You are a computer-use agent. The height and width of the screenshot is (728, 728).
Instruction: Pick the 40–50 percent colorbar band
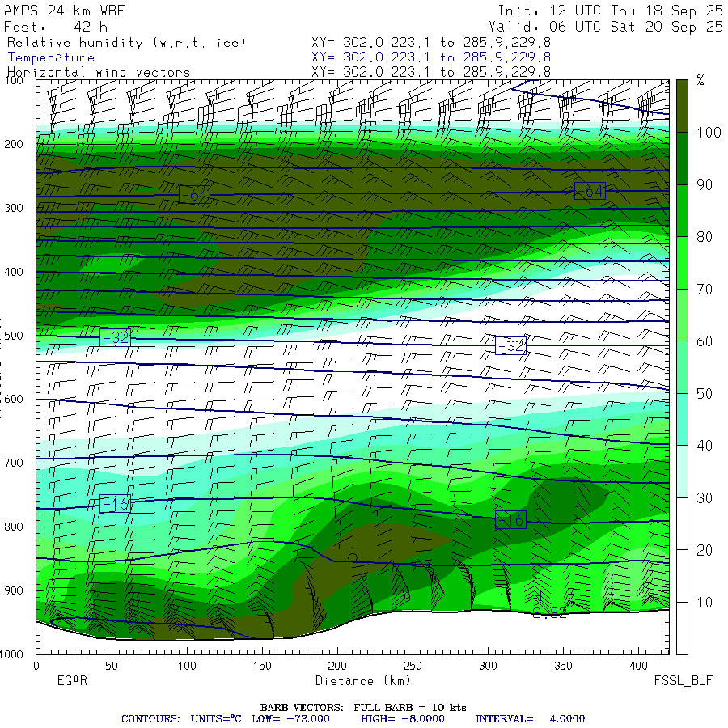click(x=682, y=420)
